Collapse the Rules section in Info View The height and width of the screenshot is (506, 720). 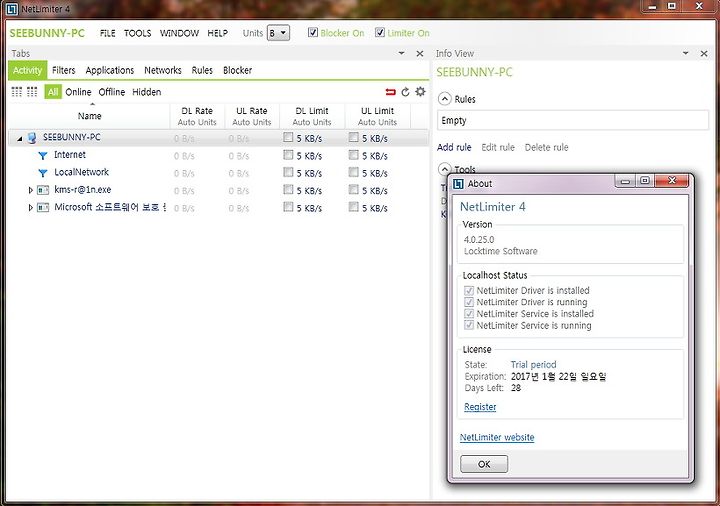444,99
